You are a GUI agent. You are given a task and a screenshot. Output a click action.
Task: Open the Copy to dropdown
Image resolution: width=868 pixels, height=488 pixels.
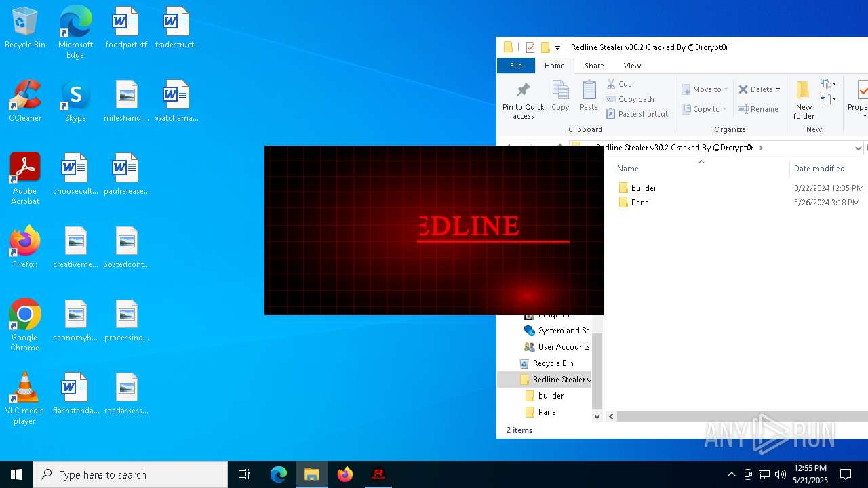point(705,109)
